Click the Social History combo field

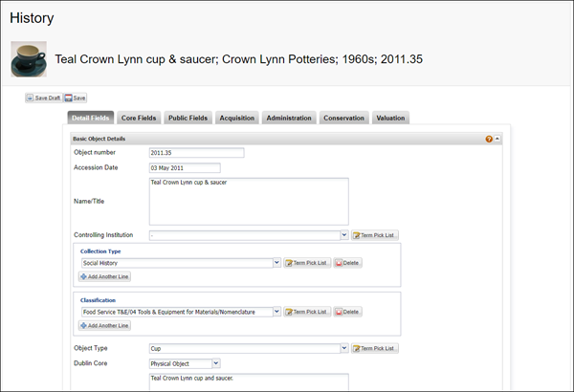pyautogui.click(x=177, y=263)
